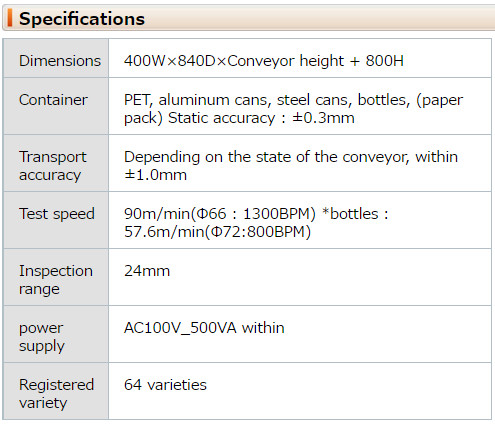495x425 pixels.
Task: Click the 90m/min 1300BPM value
Action: coord(220,214)
